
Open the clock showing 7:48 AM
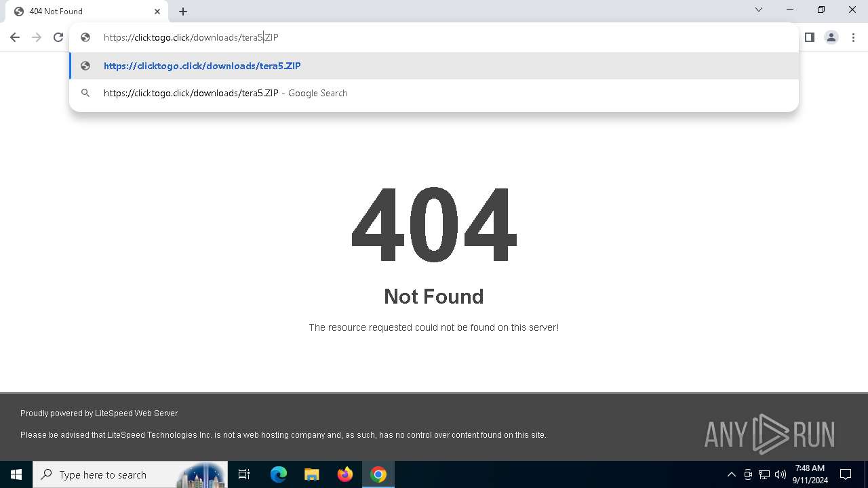tap(810, 474)
